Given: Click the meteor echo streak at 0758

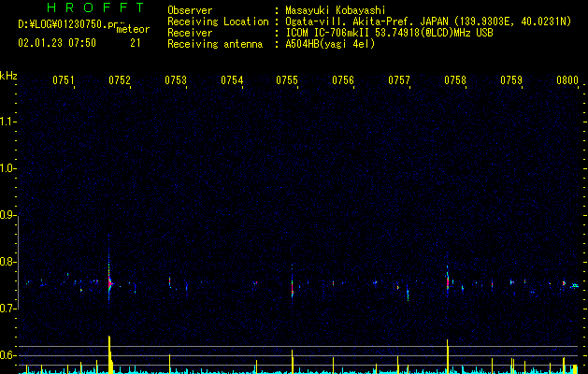Looking at the screenshot, I should 448,281.
